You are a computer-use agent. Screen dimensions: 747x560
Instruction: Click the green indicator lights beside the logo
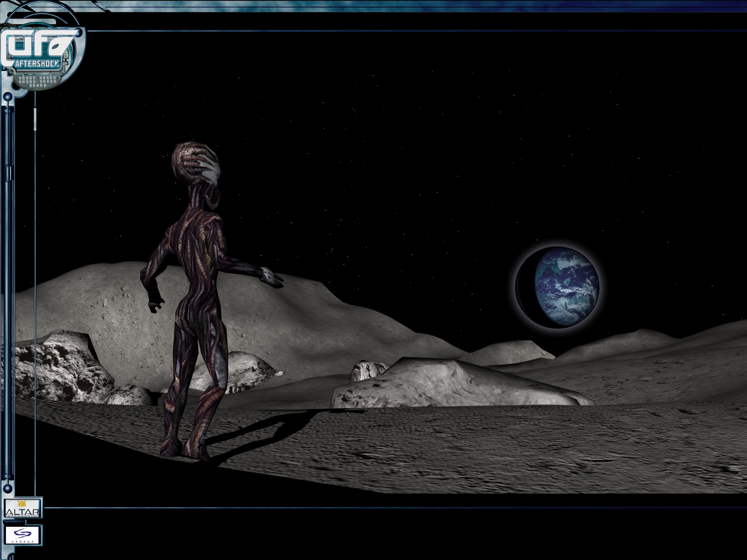click(x=67, y=54)
